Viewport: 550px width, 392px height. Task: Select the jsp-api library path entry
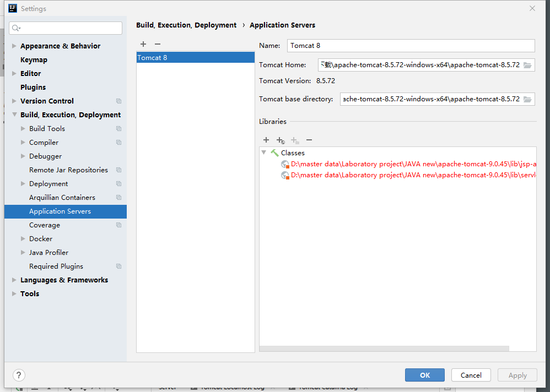[413, 164]
